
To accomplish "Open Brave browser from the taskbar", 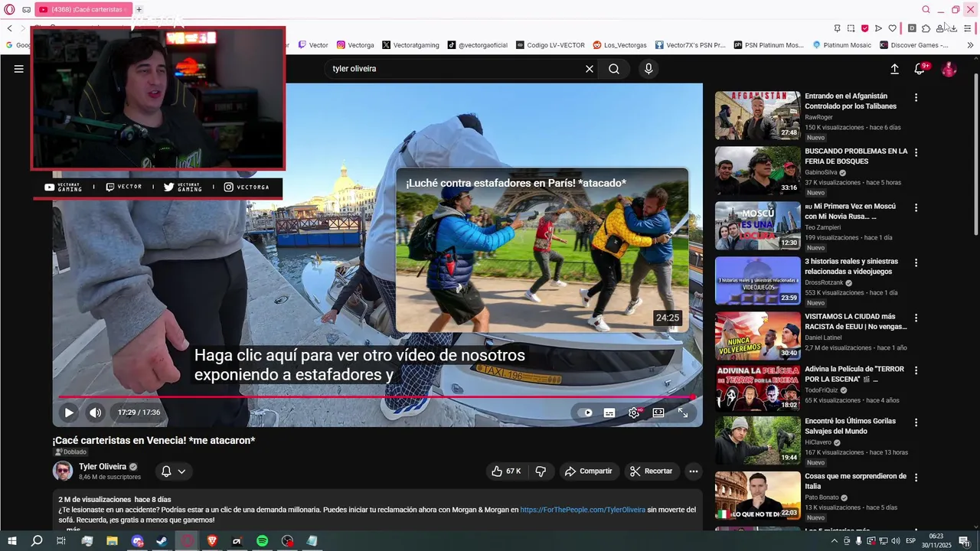I will pyautogui.click(x=212, y=541).
